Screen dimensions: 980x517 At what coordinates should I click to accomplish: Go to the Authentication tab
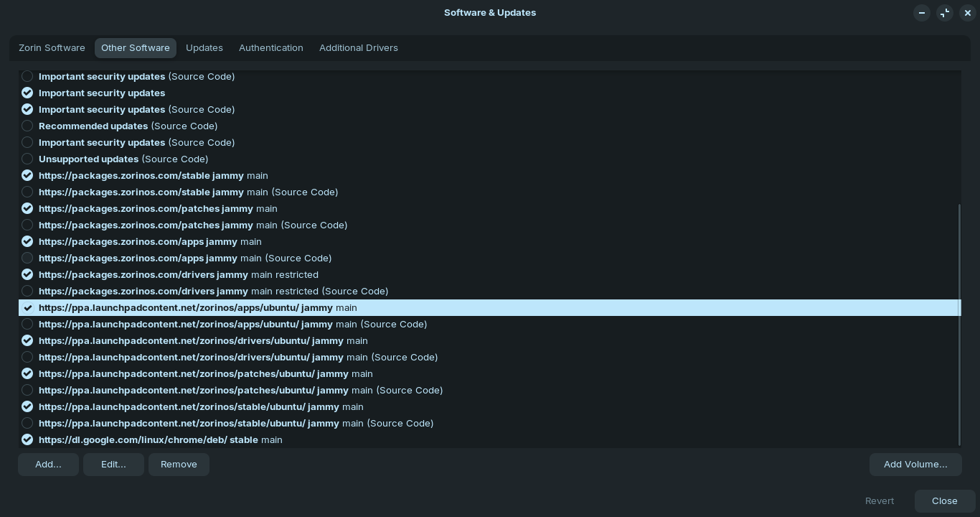click(x=271, y=48)
